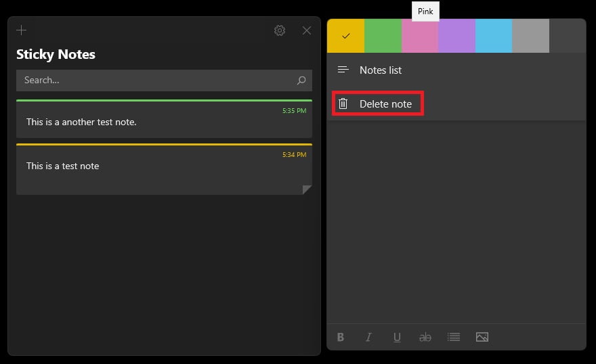Open Notes list from menu
596x364 pixels.
coord(456,70)
